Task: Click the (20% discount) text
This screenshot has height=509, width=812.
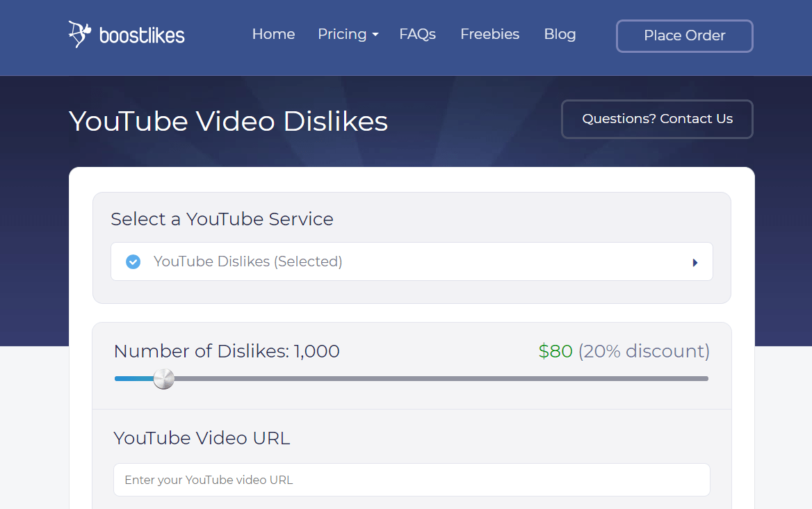Action: [644, 351]
